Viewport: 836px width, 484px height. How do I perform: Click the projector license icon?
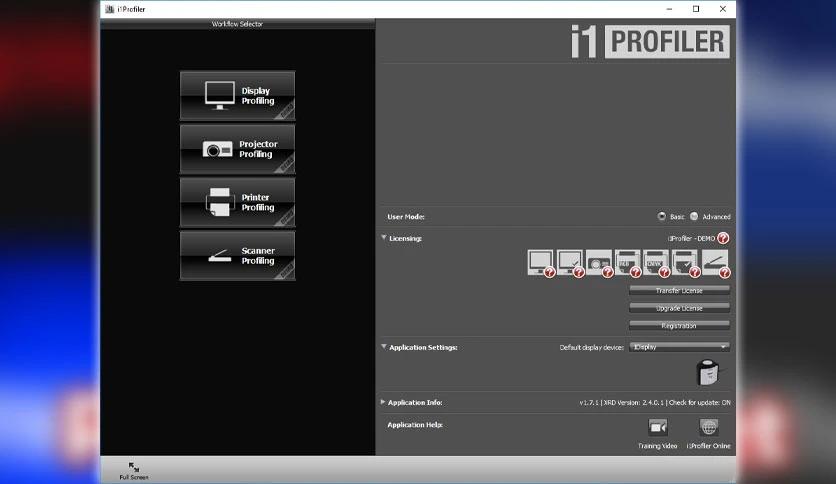coord(598,263)
